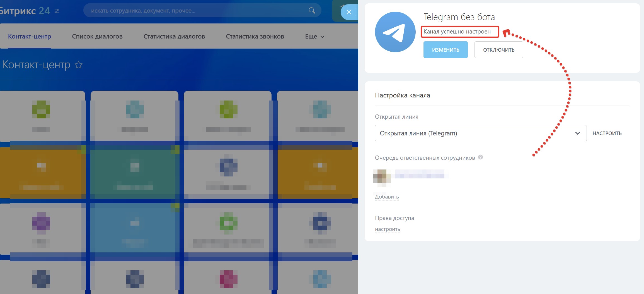Add Контакт-центр to favorites with star
This screenshot has width=644, height=294.
pos(79,65)
